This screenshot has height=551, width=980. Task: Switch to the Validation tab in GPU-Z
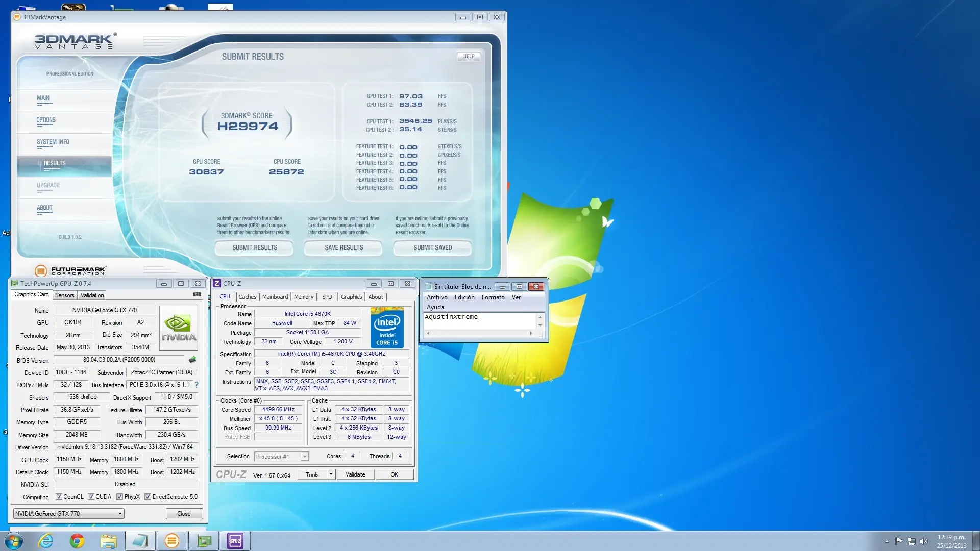coord(92,295)
